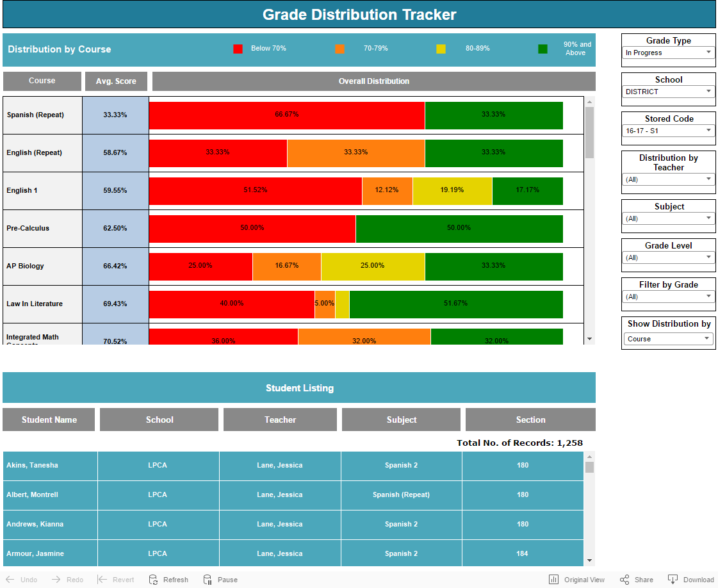Viewport: 718px width, 588px height.
Task: Click the red Below 70% legend swatch
Action: coord(238,48)
